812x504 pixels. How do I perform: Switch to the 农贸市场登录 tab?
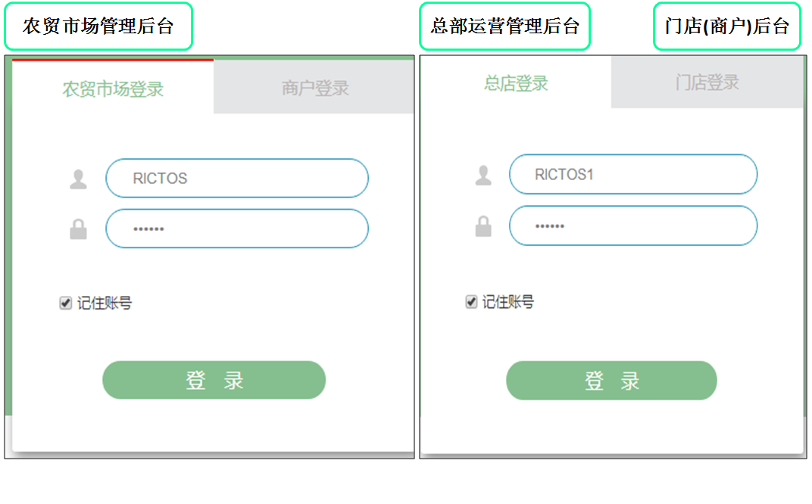click(113, 89)
